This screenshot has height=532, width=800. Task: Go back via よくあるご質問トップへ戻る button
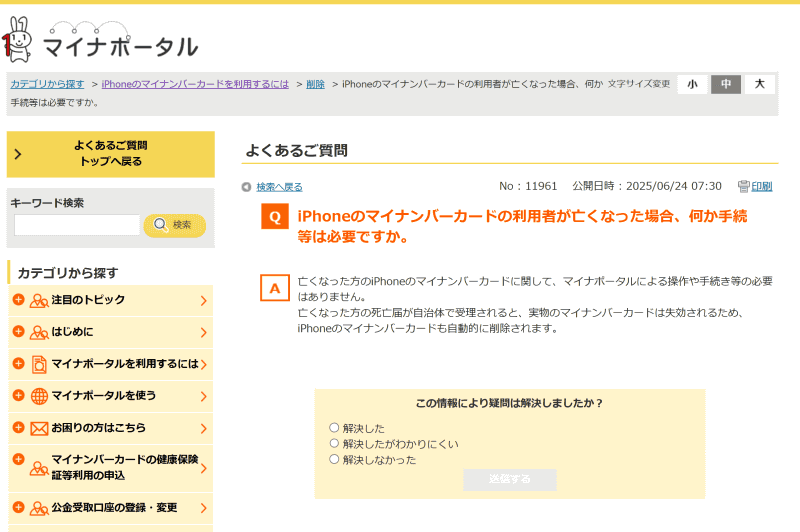[111, 154]
